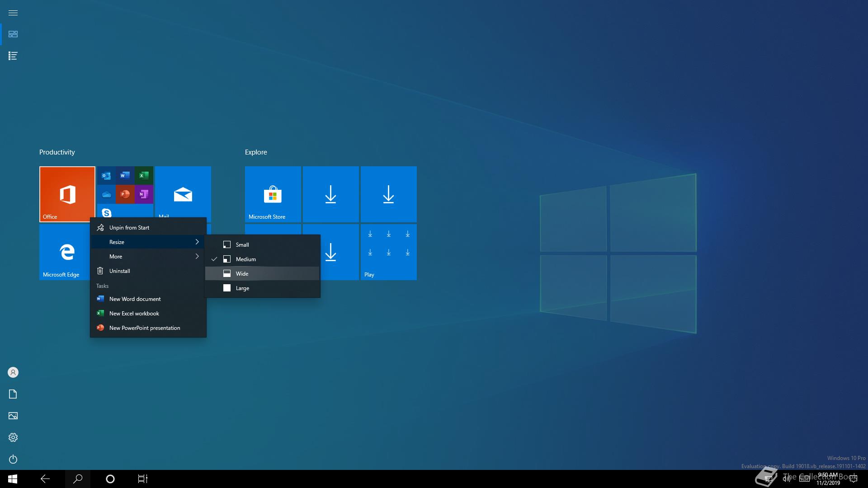Expand the Start hamburger menu
Screen dimensions: 868x488
point(13,13)
